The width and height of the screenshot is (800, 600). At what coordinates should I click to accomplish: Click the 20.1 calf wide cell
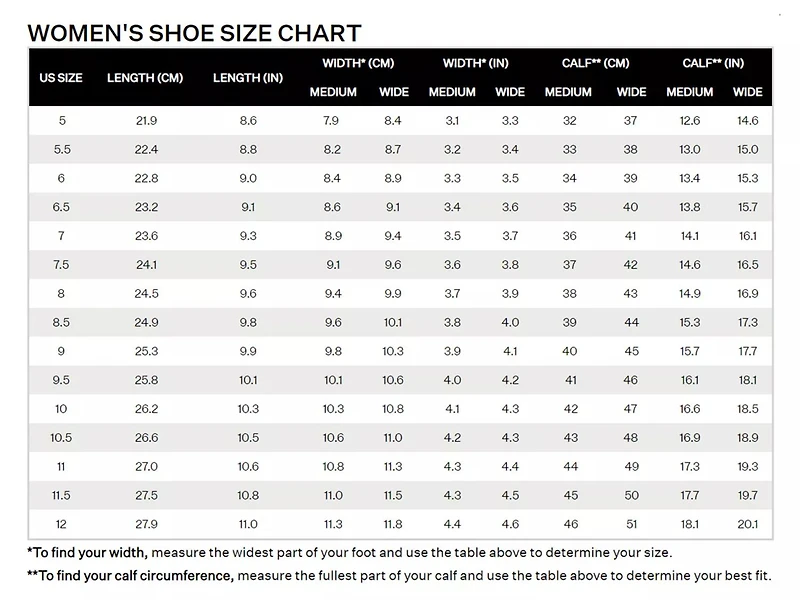pos(747,524)
